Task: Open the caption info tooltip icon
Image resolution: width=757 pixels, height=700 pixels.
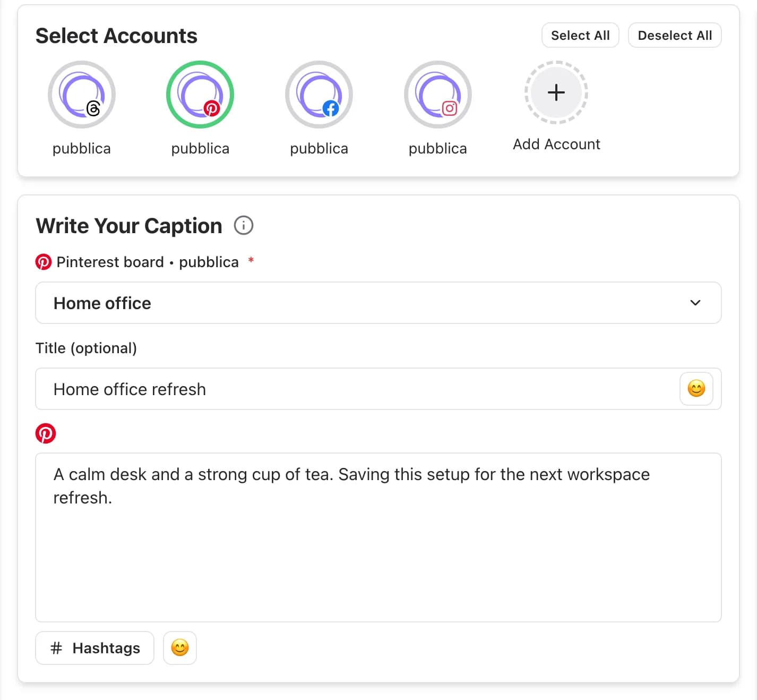Action: (x=244, y=226)
